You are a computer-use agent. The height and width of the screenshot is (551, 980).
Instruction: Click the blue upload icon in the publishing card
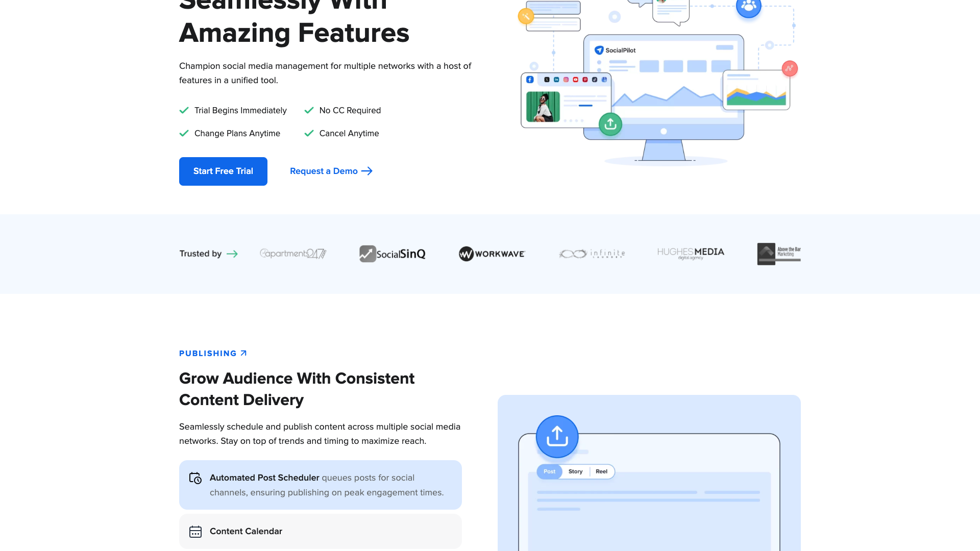point(557,437)
